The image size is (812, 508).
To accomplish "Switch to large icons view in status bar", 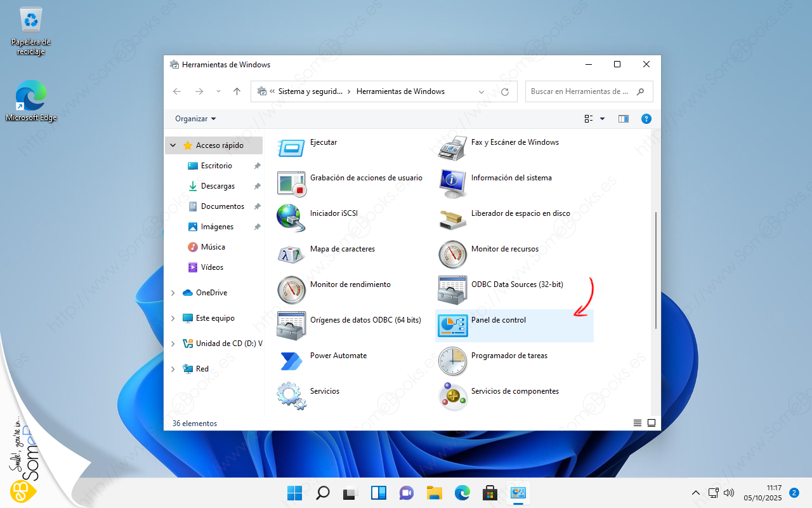I will (651, 423).
